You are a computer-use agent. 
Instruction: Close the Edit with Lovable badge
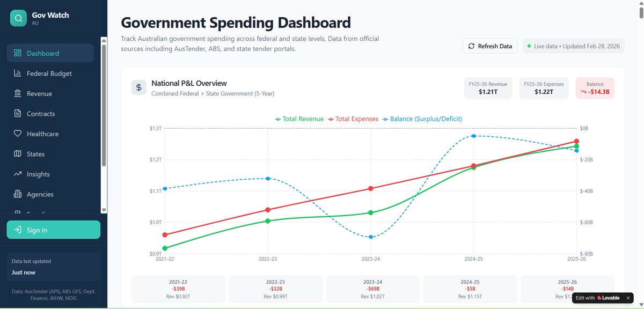(x=628, y=298)
